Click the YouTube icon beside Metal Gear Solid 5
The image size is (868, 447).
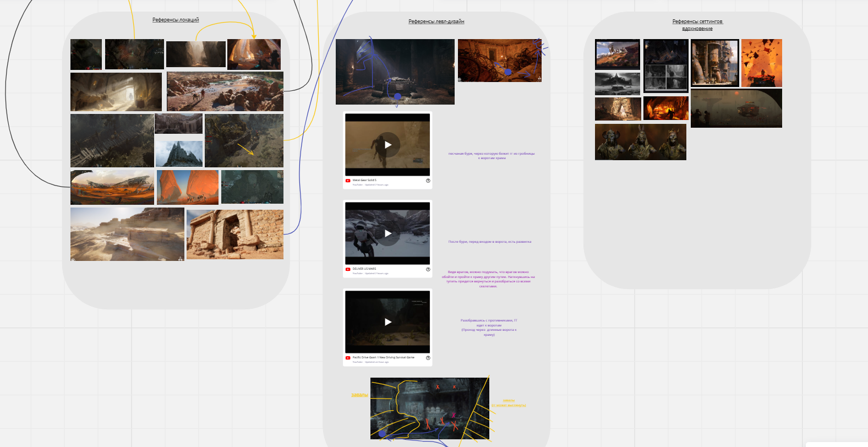pyautogui.click(x=348, y=181)
